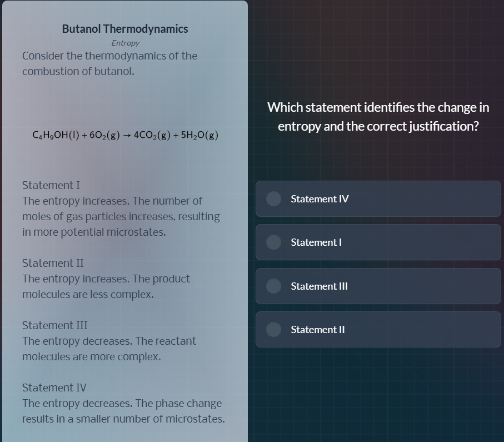Viewport: 504px width, 442px height.
Task: Click the Statement II answer row
Action: (x=378, y=329)
